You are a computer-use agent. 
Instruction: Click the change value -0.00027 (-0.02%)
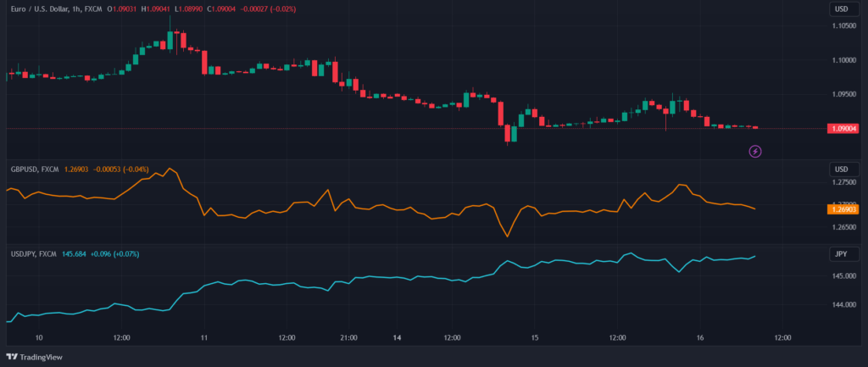(x=268, y=9)
